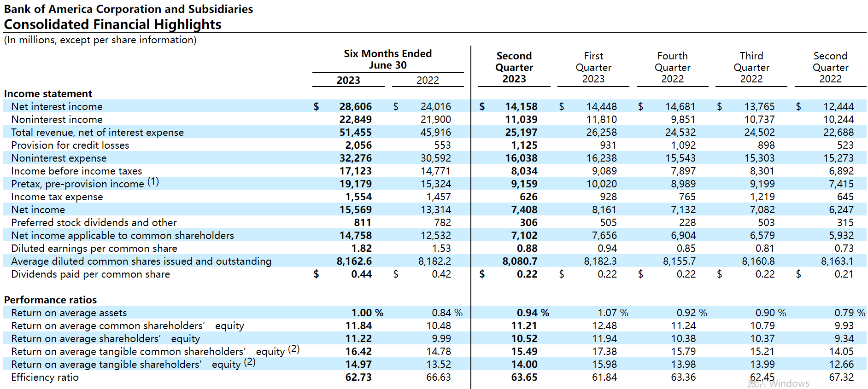Select the 63.65 quarterly efficiency ratio value

[x=524, y=377]
